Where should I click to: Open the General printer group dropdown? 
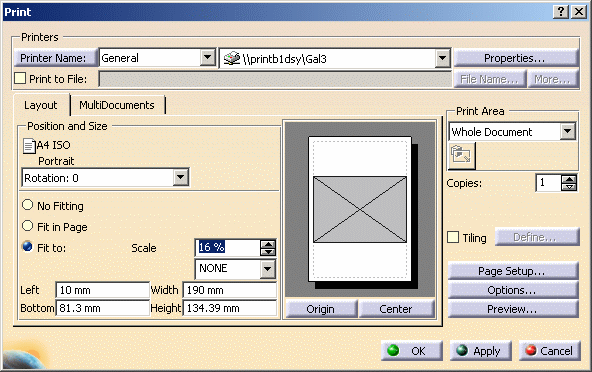point(207,58)
